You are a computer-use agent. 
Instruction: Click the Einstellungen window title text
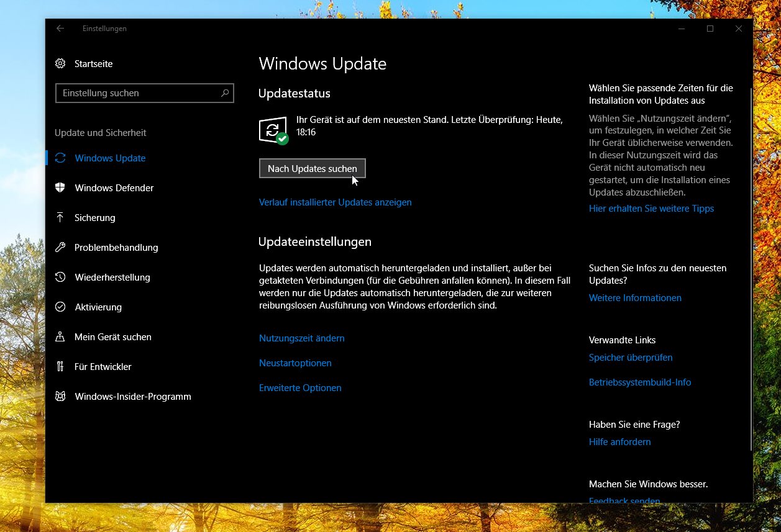coord(104,29)
